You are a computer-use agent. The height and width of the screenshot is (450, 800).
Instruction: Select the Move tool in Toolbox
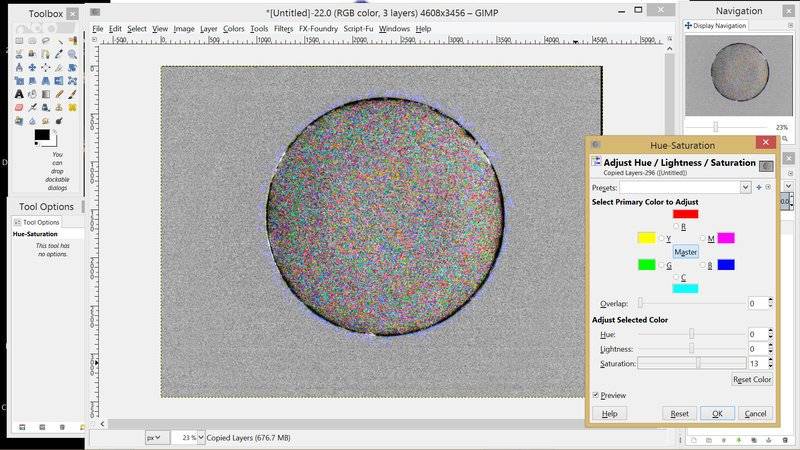pos(32,68)
